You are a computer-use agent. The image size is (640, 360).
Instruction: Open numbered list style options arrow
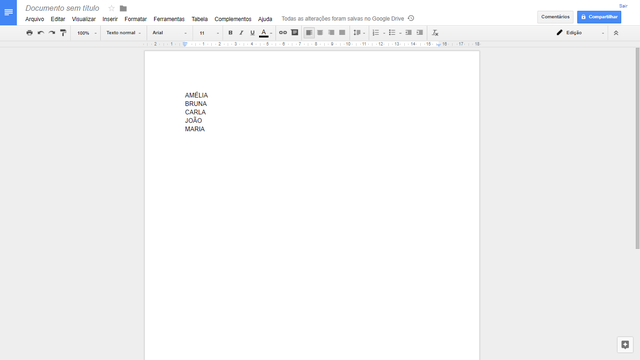pyautogui.click(x=384, y=33)
